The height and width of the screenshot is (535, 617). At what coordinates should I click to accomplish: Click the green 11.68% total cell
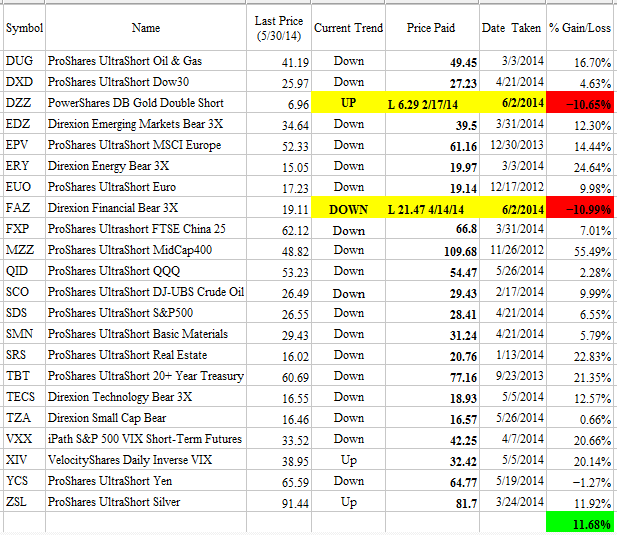pos(580,522)
